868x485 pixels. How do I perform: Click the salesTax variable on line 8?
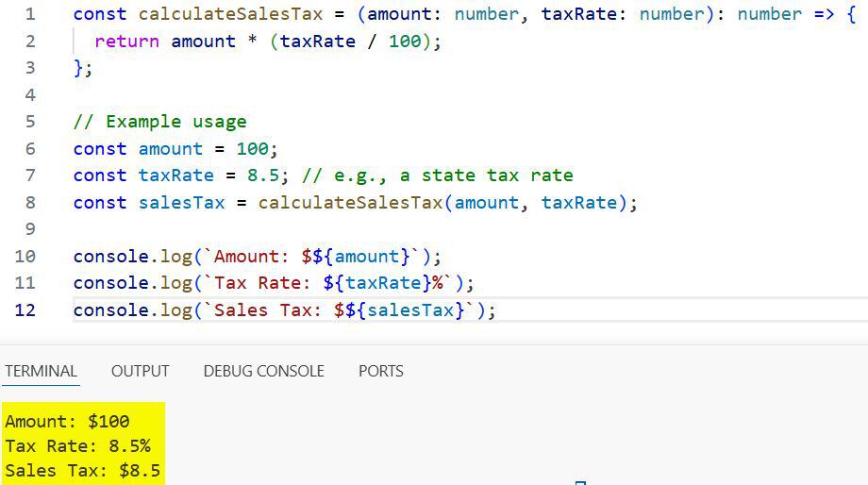point(181,202)
